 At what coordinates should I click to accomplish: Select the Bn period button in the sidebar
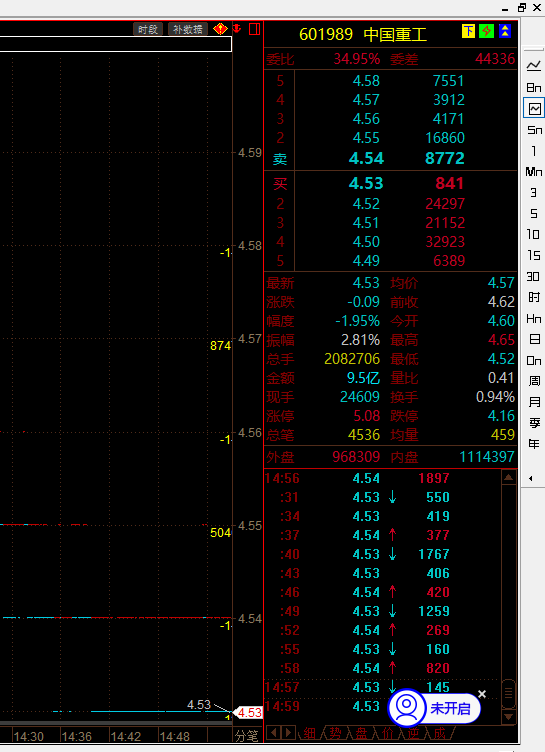pos(534,87)
